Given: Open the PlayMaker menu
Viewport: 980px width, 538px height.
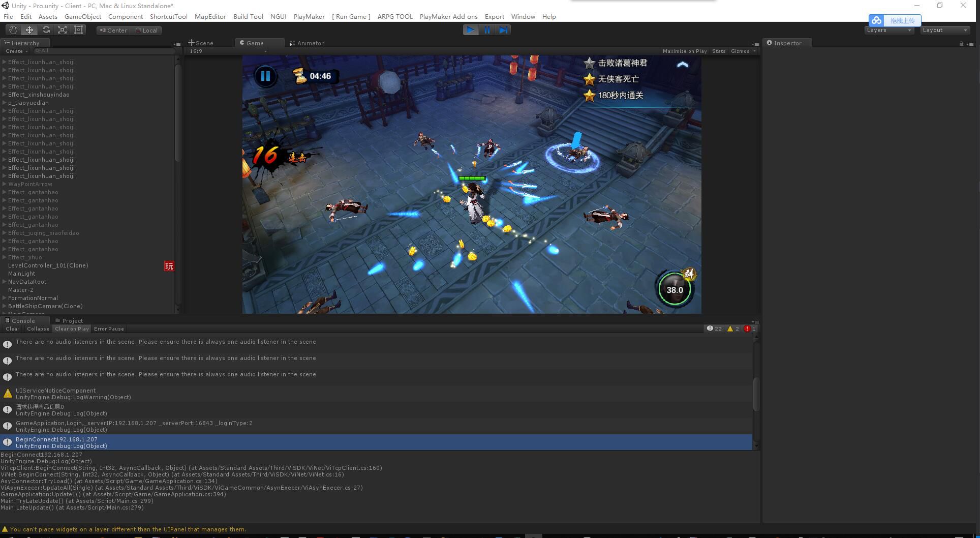Looking at the screenshot, I should click(x=309, y=17).
